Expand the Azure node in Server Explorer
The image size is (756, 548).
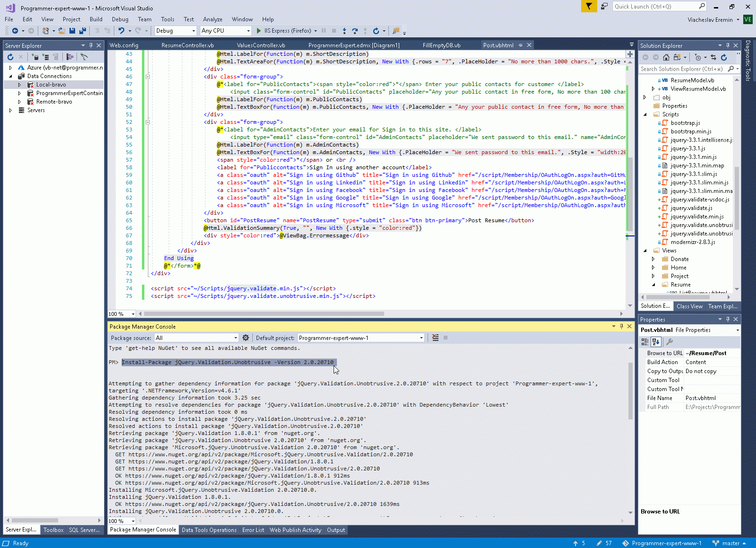(10, 68)
